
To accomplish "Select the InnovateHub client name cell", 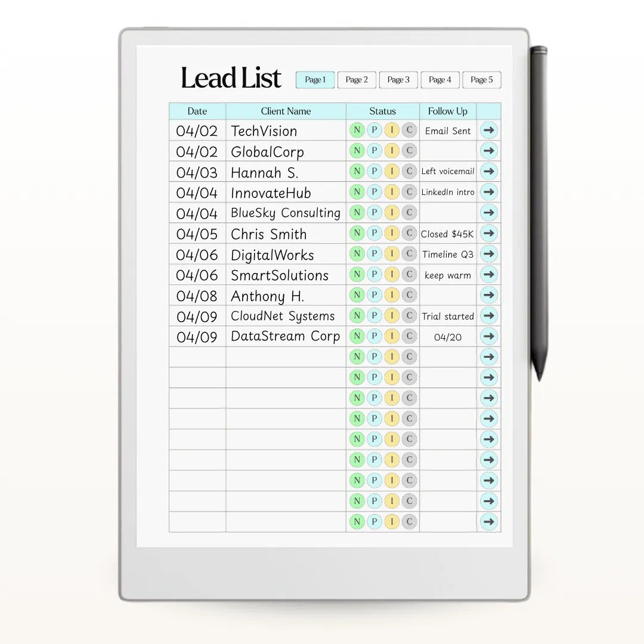I will tap(286, 192).
